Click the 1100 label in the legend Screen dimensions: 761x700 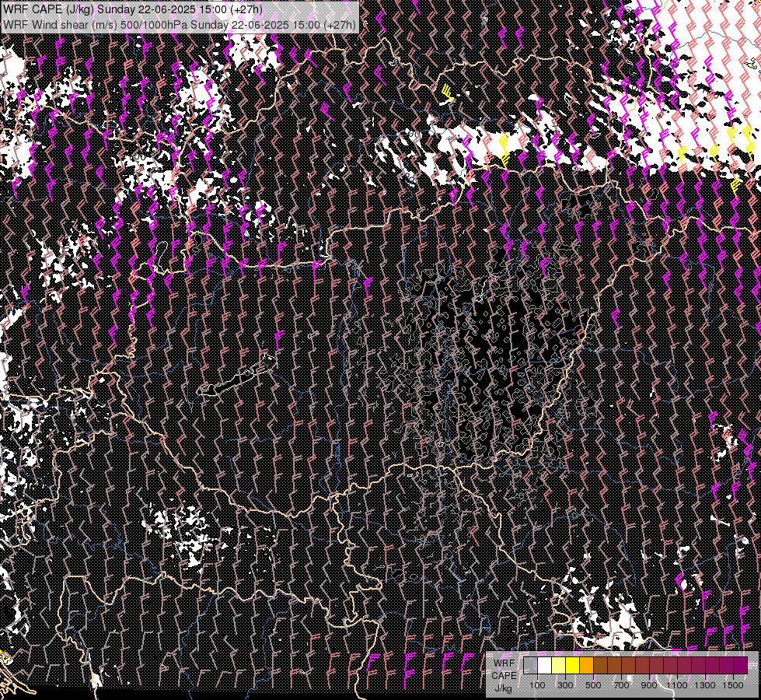[x=676, y=685]
